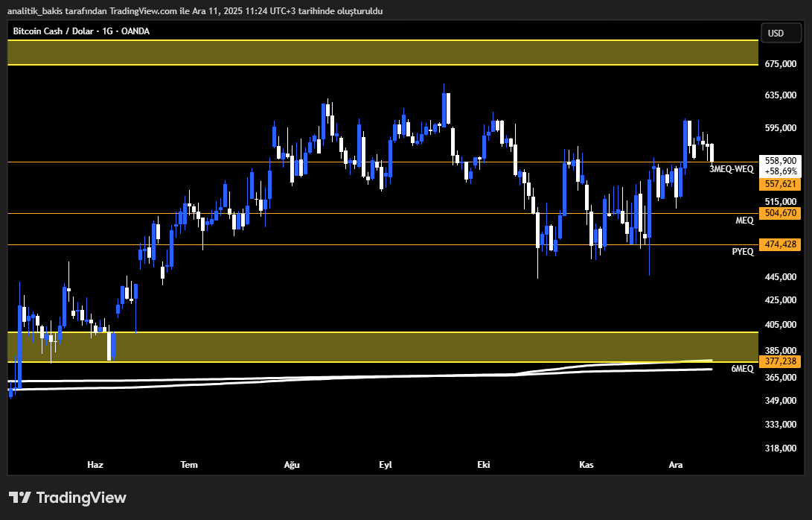Screen dimensions: 812x520
Task: Click the Bitcoin Cash / Dolar chart title
Action: tap(81, 31)
